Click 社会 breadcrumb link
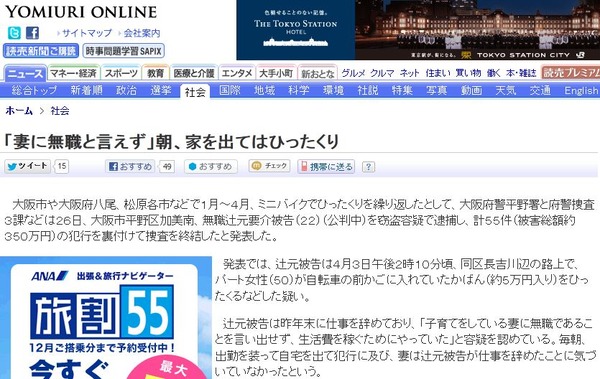This screenshot has height=379, width=600. coord(60,111)
